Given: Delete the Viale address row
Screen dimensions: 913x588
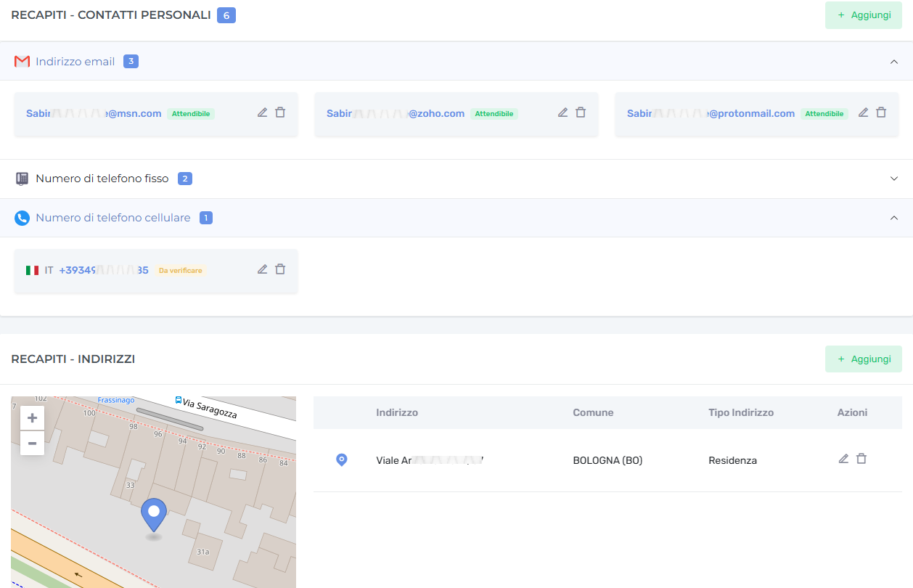Looking at the screenshot, I should pyautogui.click(x=861, y=459).
